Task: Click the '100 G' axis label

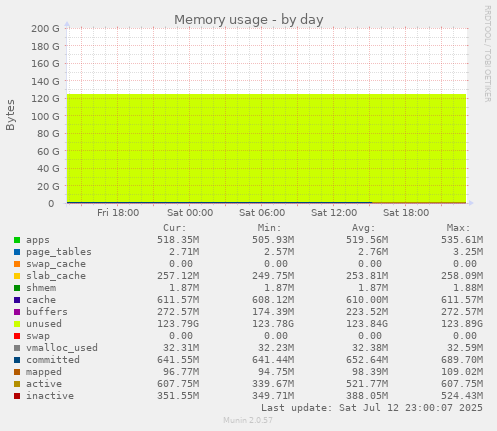Action: click(x=45, y=116)
